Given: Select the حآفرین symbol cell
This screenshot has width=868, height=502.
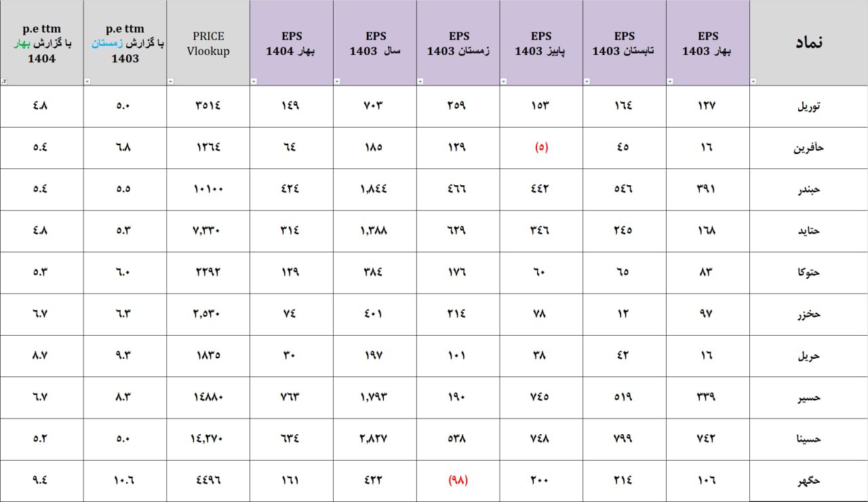Looking at the screenshot, I should pos(809,148).
